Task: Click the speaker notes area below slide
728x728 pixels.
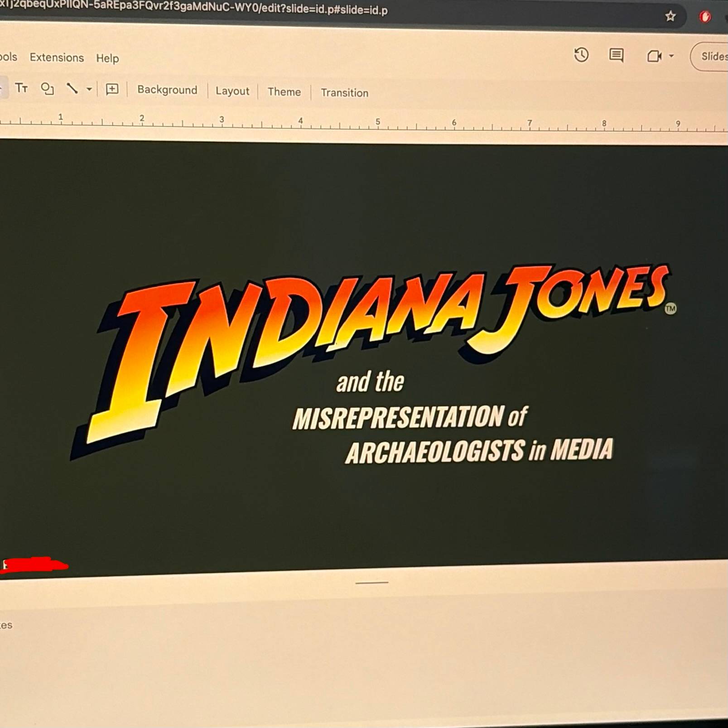Action: [364, 657]
